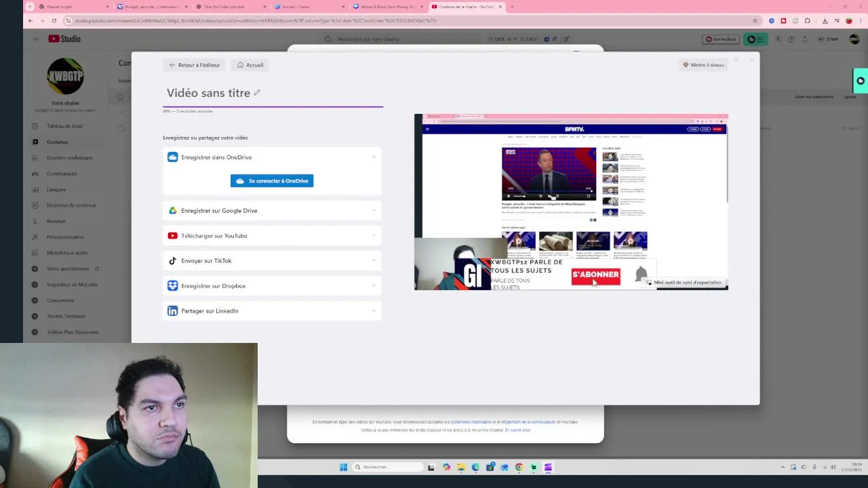The height and width of the screenshot is (488, 868).
Task: Open File Explorer from the taskbar
Action: pyautogui.click(x=461, y=467)
